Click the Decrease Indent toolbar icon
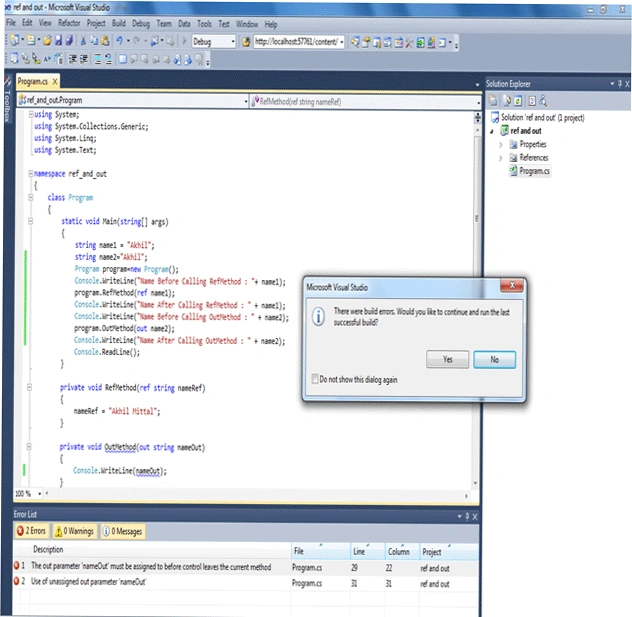632x617 pixels. point(73,60)
